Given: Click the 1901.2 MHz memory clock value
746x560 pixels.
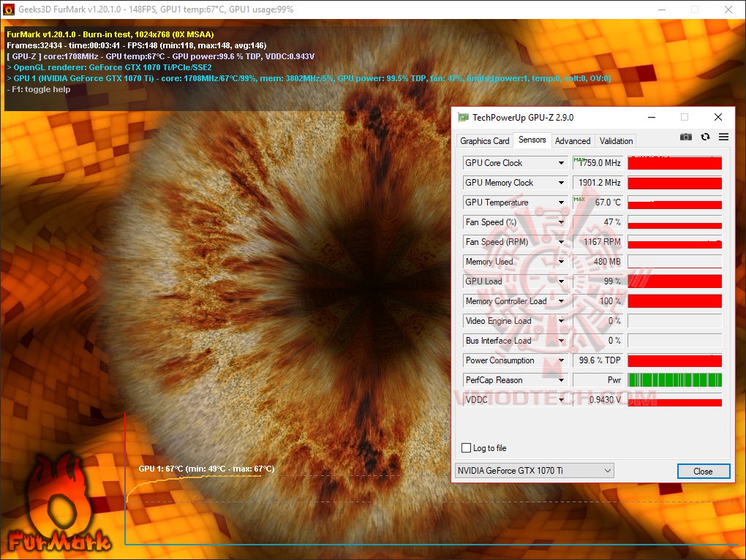Looking at the screenshot, I should [x=599, y=183].
